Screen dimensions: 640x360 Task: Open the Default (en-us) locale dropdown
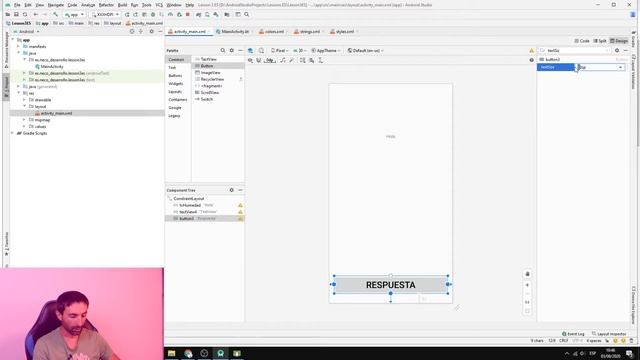click(365, 51)
